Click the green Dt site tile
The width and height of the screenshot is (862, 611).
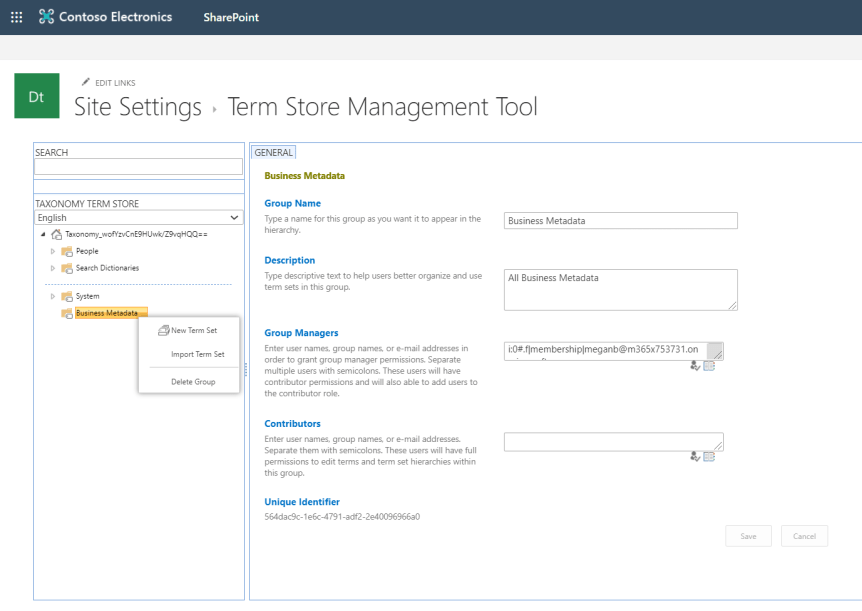[36, 96]
